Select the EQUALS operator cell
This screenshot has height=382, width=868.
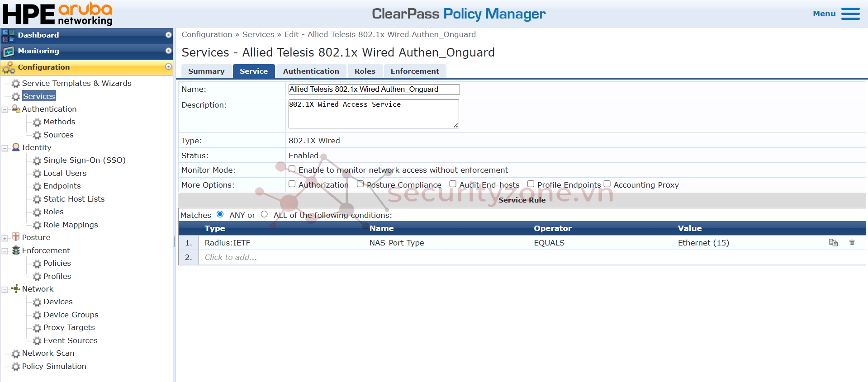point(549,243)
